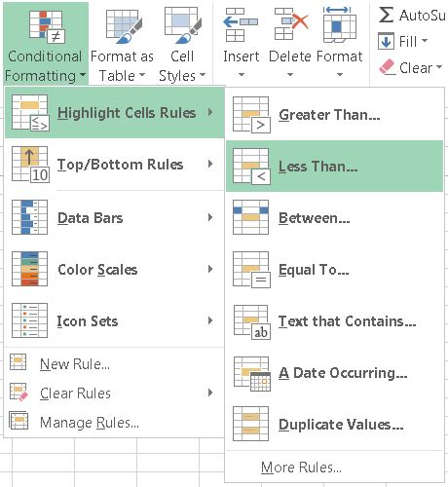Click the Icon Sets icon
The height and width of the screenshot is (487, 448).
[x=29, y=320]
